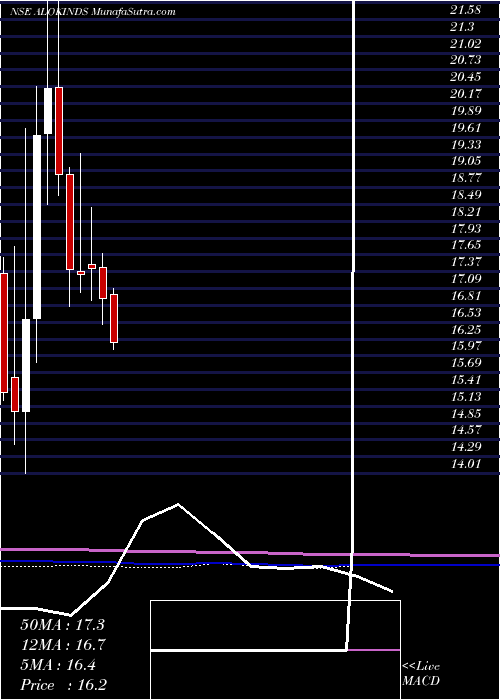The height and width of the screenshot is (700, 500).
Task: Click the 18.21 price axis label
Action: 465,212
